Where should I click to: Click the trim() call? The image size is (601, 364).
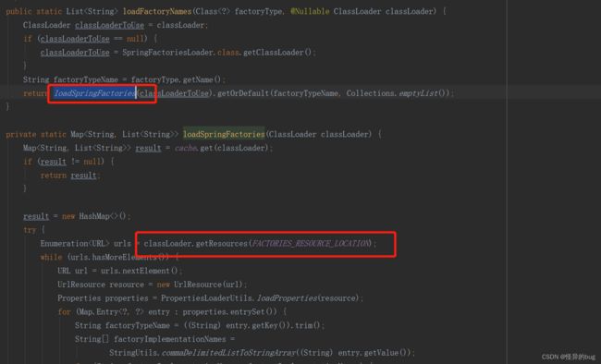point(308,326)
